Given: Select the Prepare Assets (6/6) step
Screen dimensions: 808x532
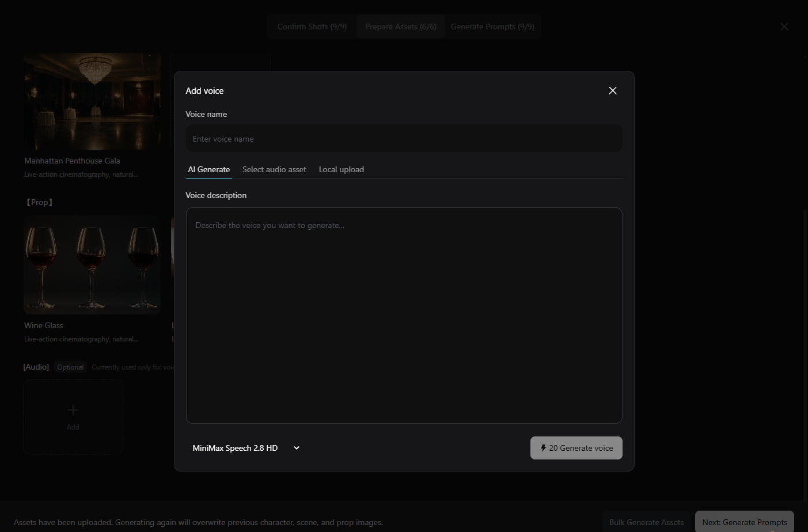Looking at the screenshot, I should pyautogui.click(x=401, y=26).
